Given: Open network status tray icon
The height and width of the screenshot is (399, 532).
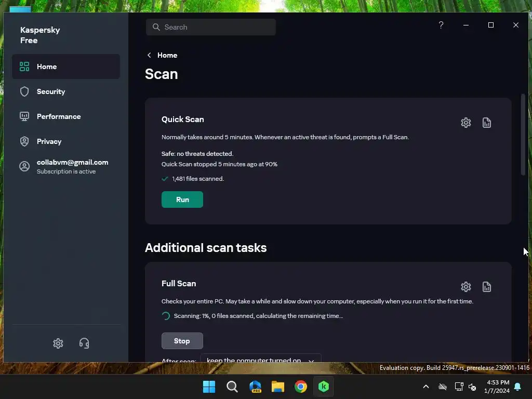Looking at the screenshot, I should click(x=459, y=387).
